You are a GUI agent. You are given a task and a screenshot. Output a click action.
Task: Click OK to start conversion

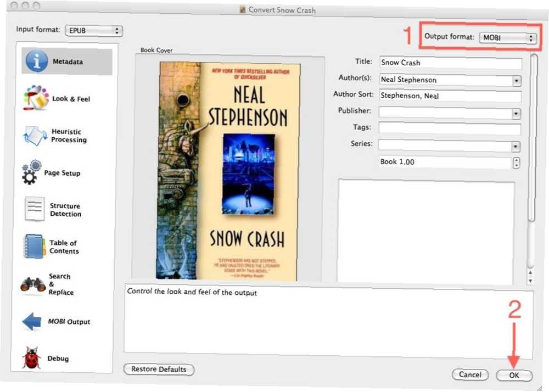514,375
